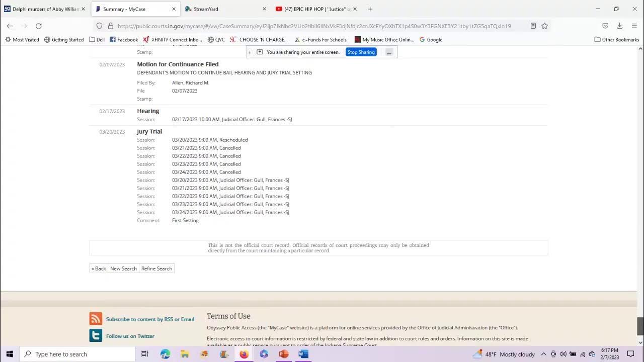This screenshot has height=362, width=644.
Task: Bookmark this page with star
Action: click(x=544, y=26)
